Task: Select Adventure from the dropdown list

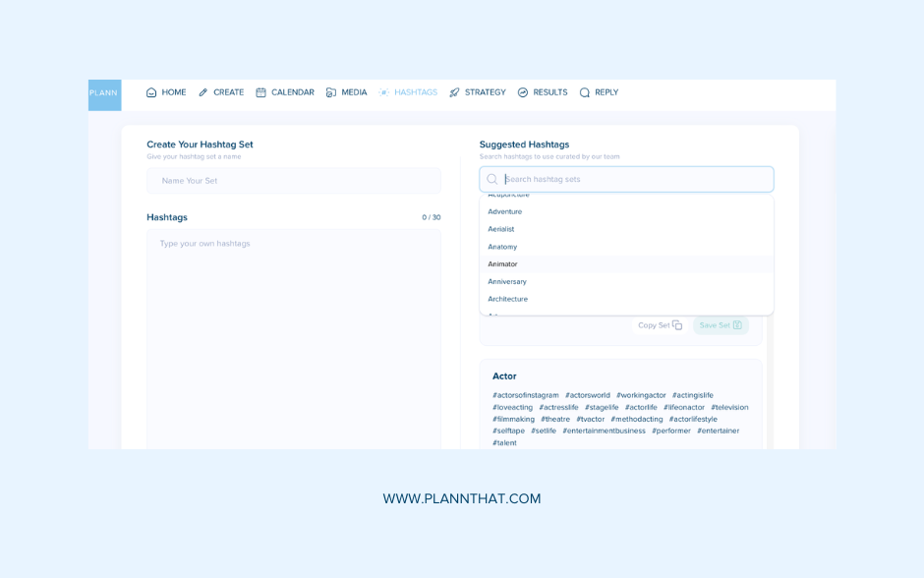Action: click(x=626, y=211)
